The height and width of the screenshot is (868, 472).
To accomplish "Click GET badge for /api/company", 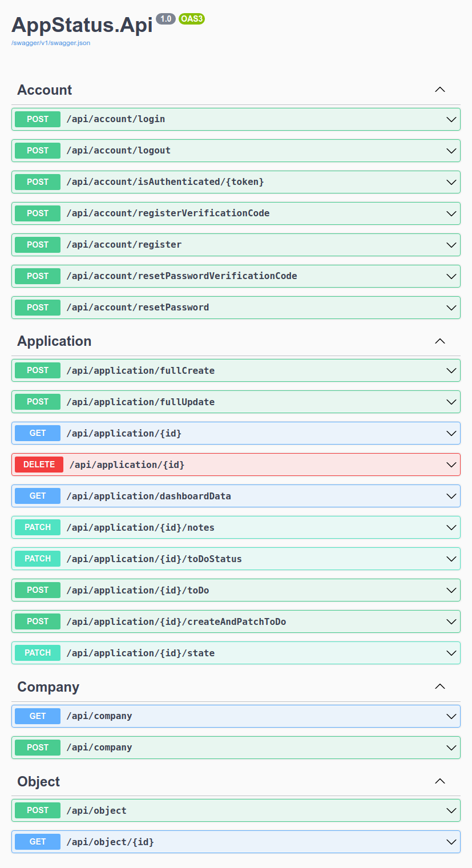I will (38, 716).
